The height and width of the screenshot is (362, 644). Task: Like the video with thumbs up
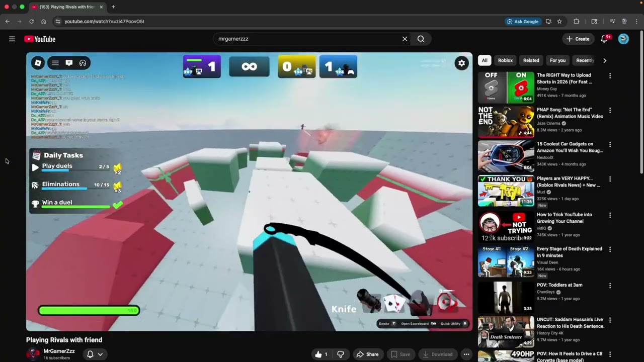[x=321, y=354]
